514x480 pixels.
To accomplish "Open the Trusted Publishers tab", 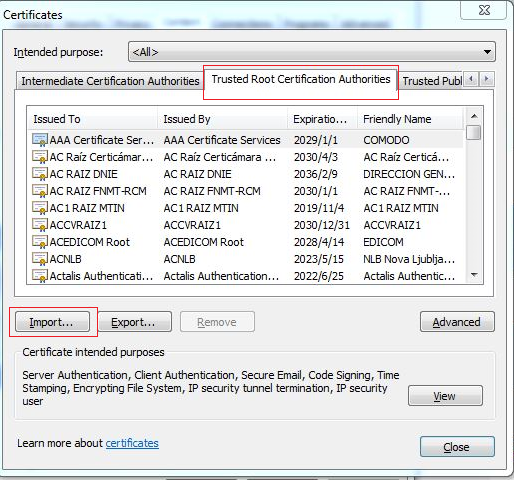I will [431, 81].
